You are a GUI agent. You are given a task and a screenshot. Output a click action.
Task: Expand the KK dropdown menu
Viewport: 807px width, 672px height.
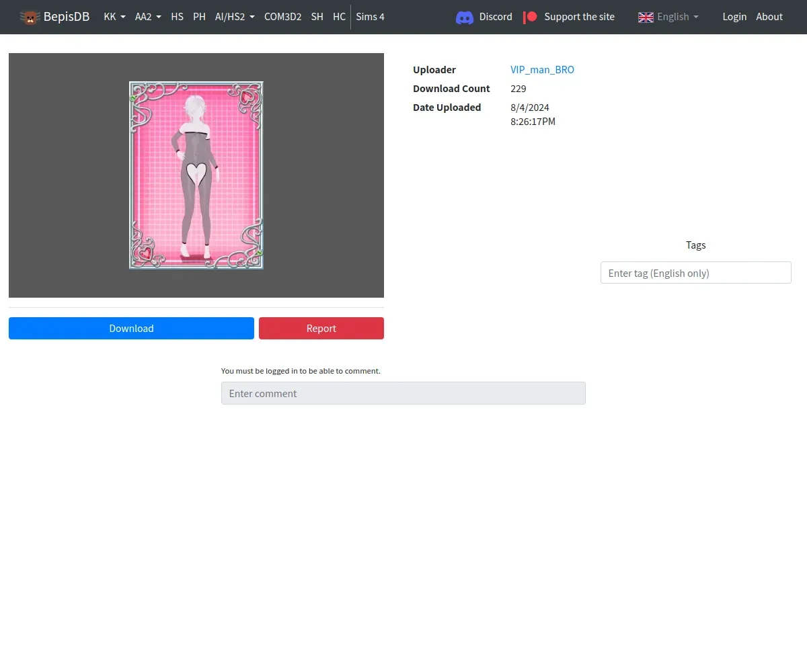114,17
